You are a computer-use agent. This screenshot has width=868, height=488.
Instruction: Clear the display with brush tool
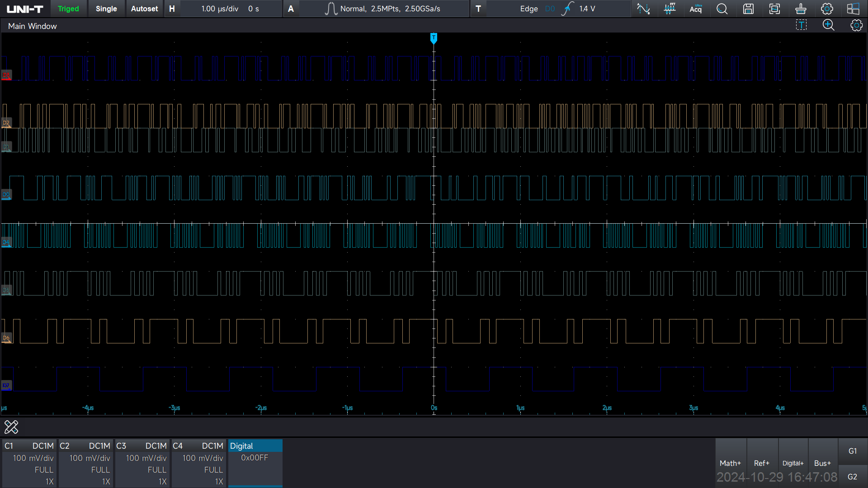(x=801, y=9)
